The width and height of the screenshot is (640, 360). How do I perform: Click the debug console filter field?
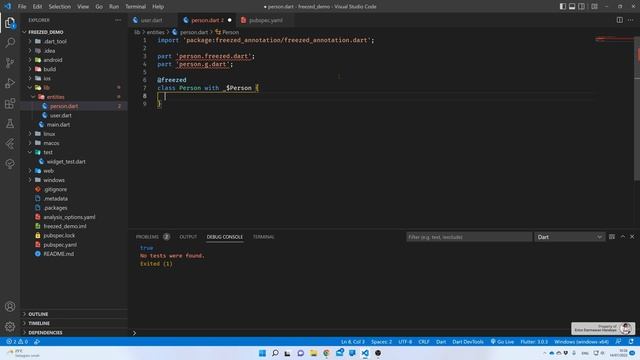tap(469, 237)
